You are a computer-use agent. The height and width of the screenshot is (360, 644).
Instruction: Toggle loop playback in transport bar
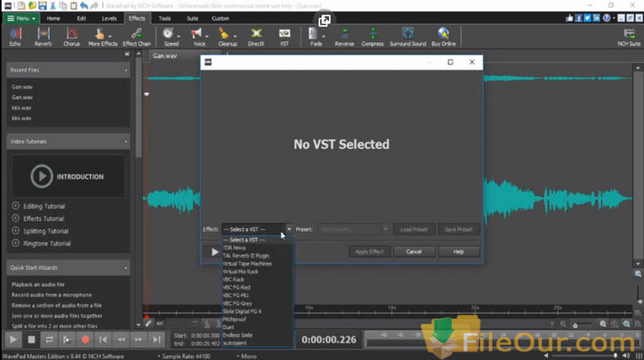pos(49,339)
